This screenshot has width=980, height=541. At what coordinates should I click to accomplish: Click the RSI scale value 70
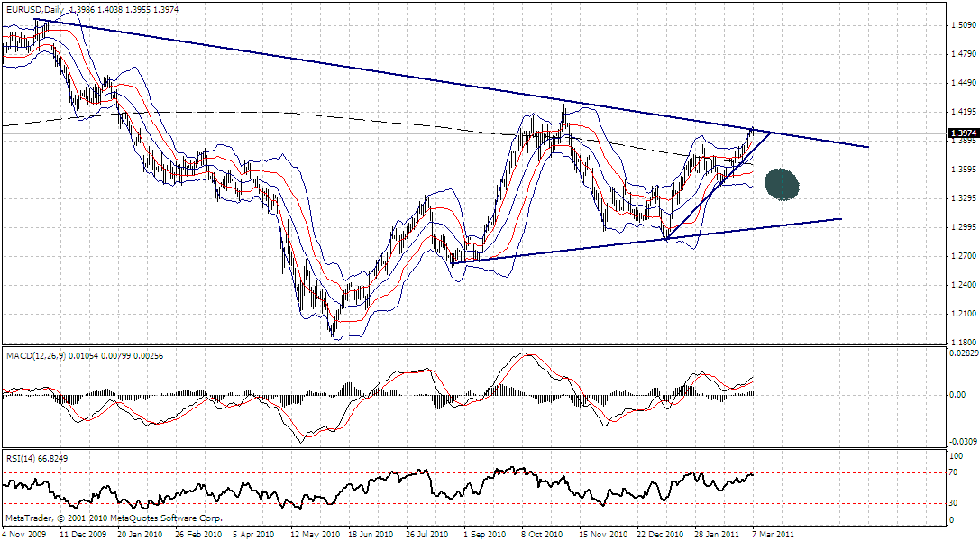click(955, 472)
